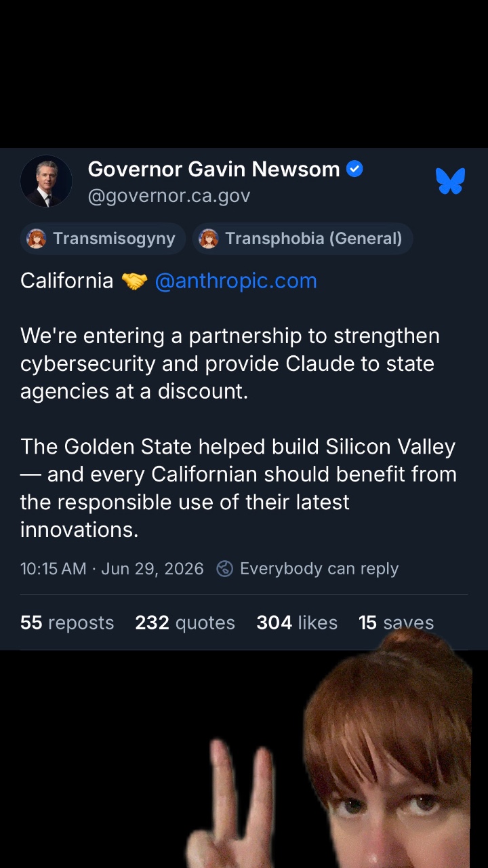
Task: Tap the Bluesky butterfly logo icon
Action: pyautogui.click(x=450, y=181)
